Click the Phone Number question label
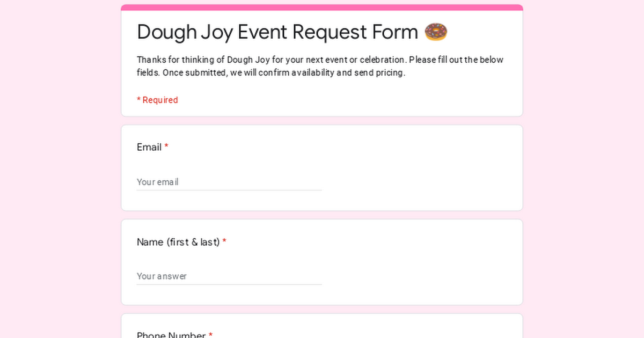 171,335
